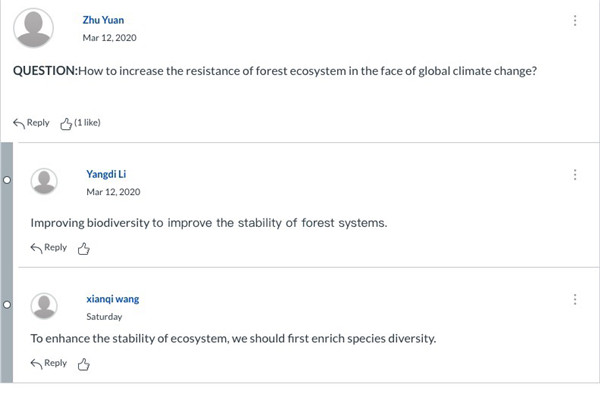600x396 pixels.
Task: Open Zhu Yuan's profile link
Action: 103,20
